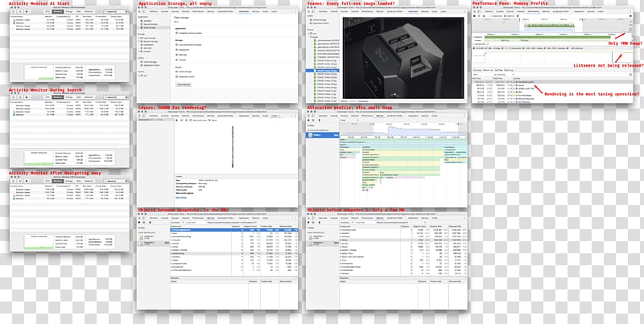This screenshot has width=644, height=324.
Task: Click the Clear selected button
Action: (x=184, y=84)
